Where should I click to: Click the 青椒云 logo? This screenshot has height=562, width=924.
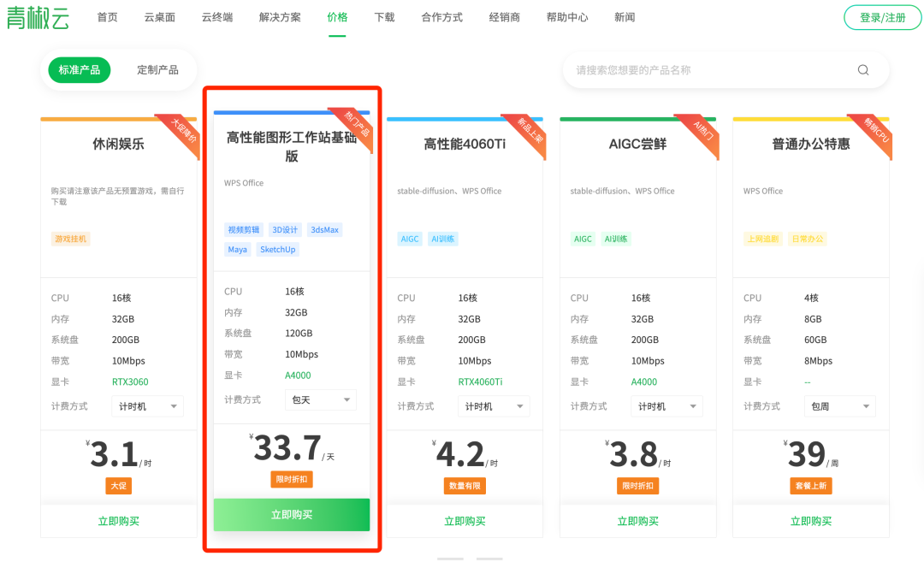tap(38, 17)
